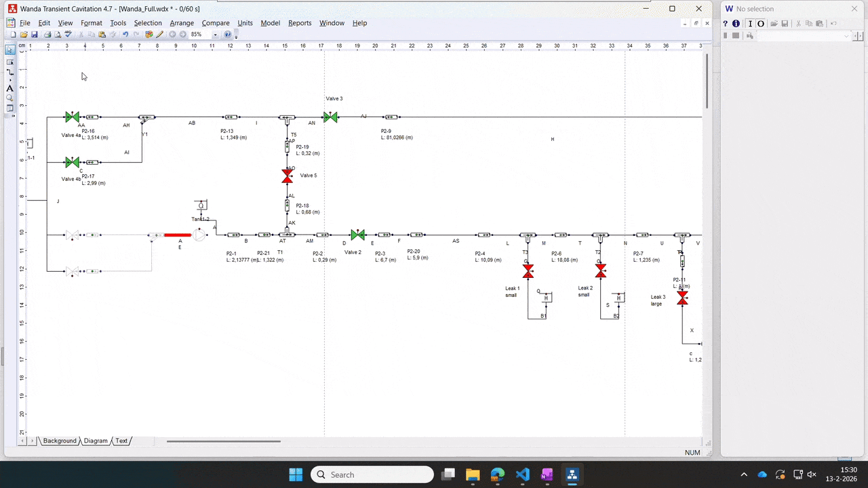Screen dimensions: 868x488
Task: Click the taskbar Search box
Action: click(x=372, y=474)
